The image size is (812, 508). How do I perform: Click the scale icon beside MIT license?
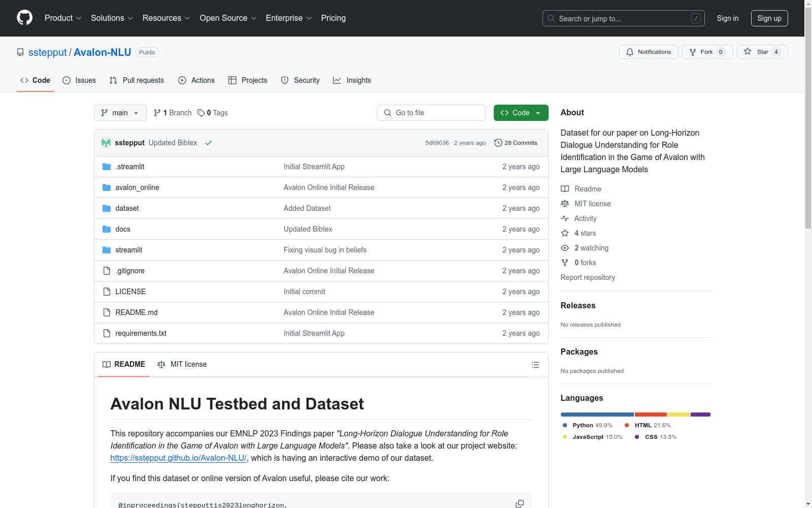(x=565, y=204)
